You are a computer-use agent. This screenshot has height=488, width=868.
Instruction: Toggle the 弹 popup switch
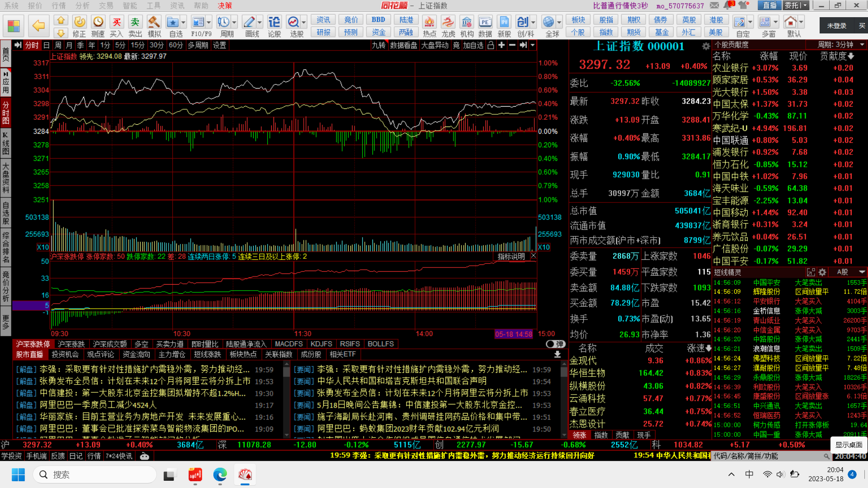pos(555,344)
